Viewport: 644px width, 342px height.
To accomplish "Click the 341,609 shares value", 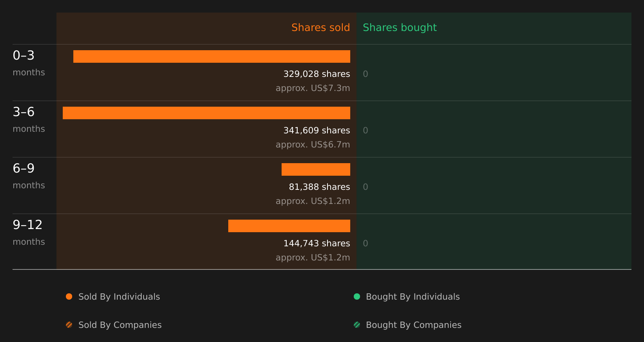I will pyautogui.click(x=317, y=131).
